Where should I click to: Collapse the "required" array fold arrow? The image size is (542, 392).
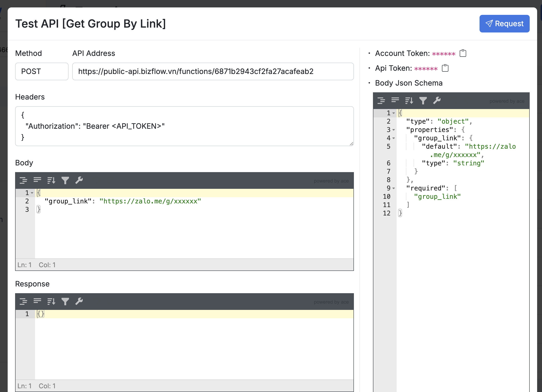click(394, 188)
